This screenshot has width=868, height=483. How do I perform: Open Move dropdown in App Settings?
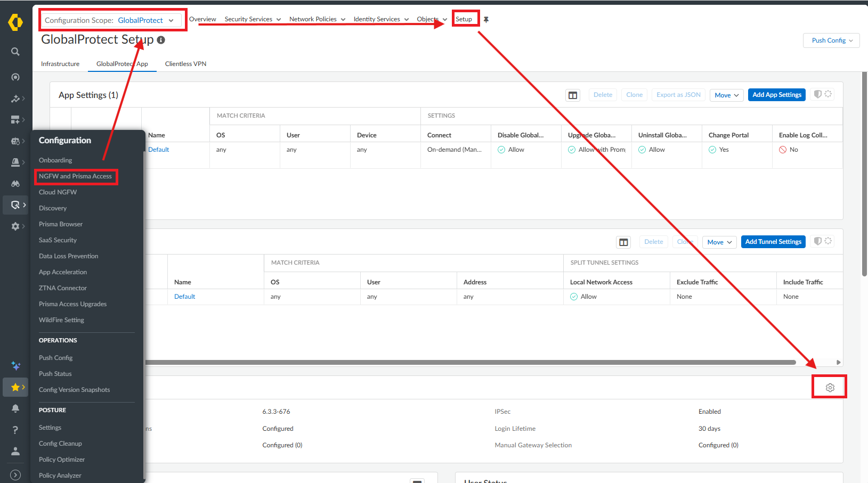(727, 95)
